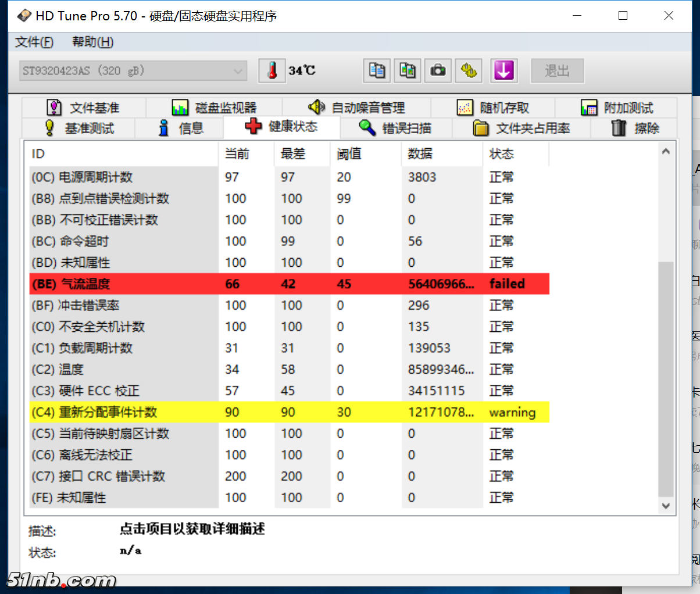
Task: Open the 文件 menu
Action: (x=34, y=42)
